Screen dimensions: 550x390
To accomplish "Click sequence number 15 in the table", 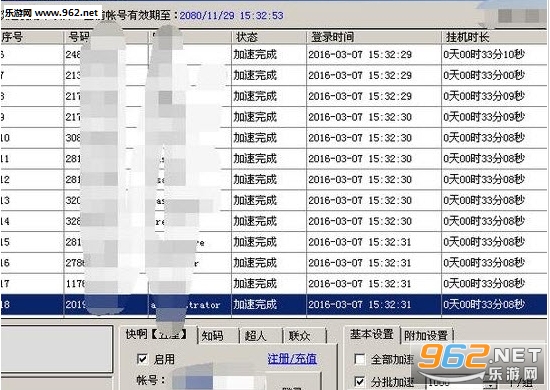I will [5, 242].
